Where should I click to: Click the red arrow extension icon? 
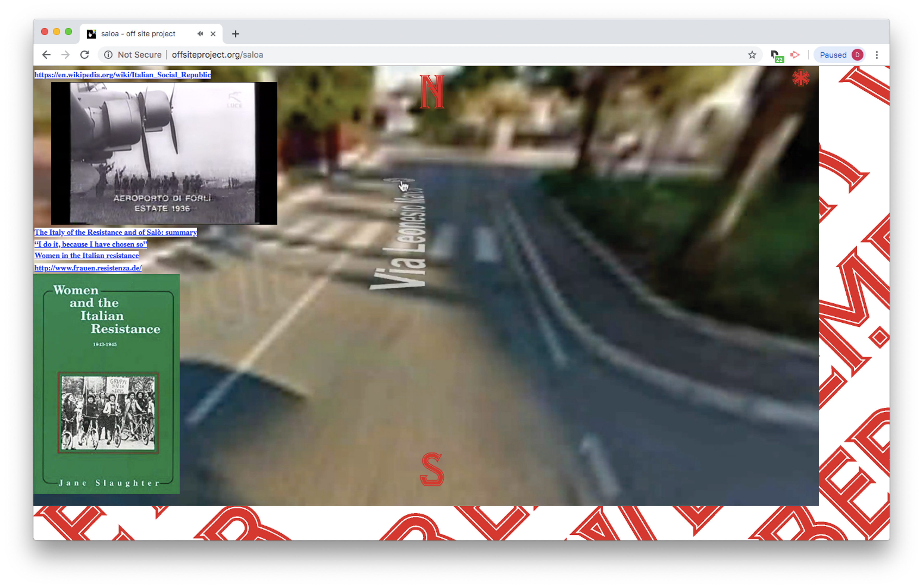tap(795, 55)
